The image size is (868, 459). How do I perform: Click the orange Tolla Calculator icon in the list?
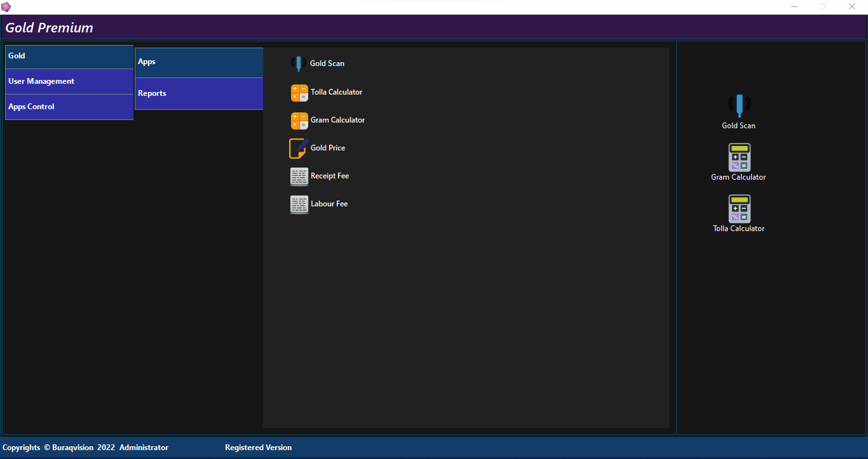[299, 93]
